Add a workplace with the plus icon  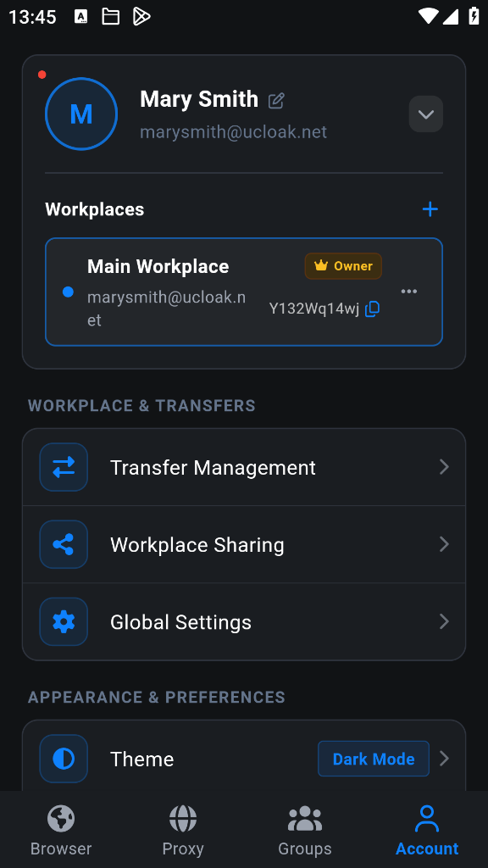430,209
